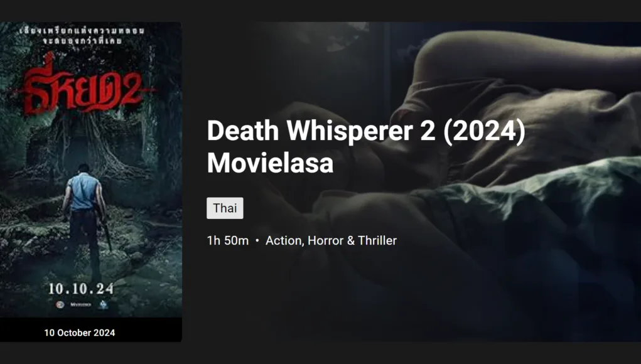Click the round red studio logo on poster
Image resolution: width=641 pixels, height=364 pixels.
tap(60, 305)
